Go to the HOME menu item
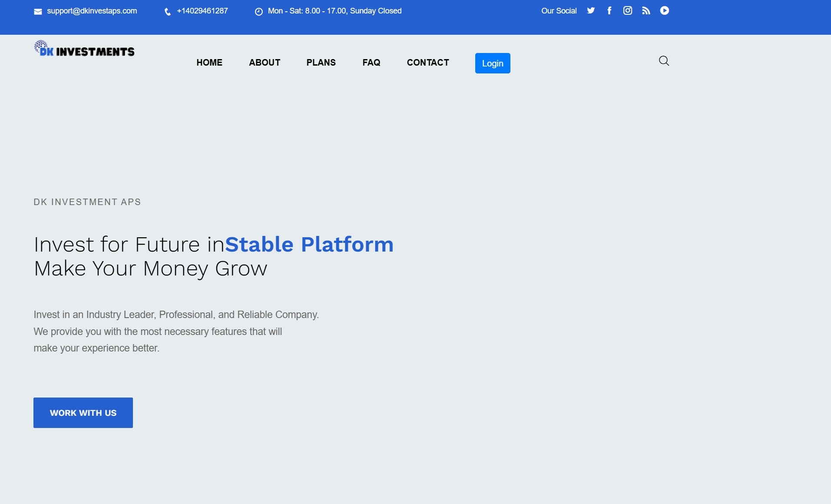 click(x=209, y=63)
